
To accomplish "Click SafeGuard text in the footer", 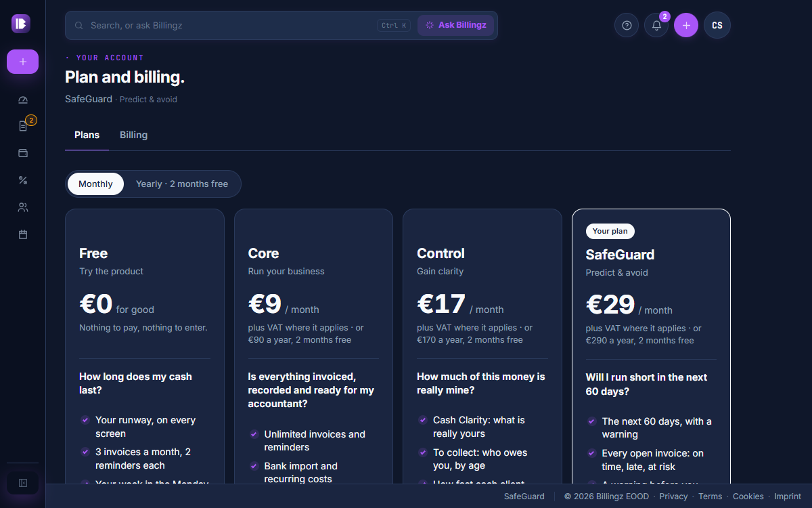I will (x=524, y=496).
